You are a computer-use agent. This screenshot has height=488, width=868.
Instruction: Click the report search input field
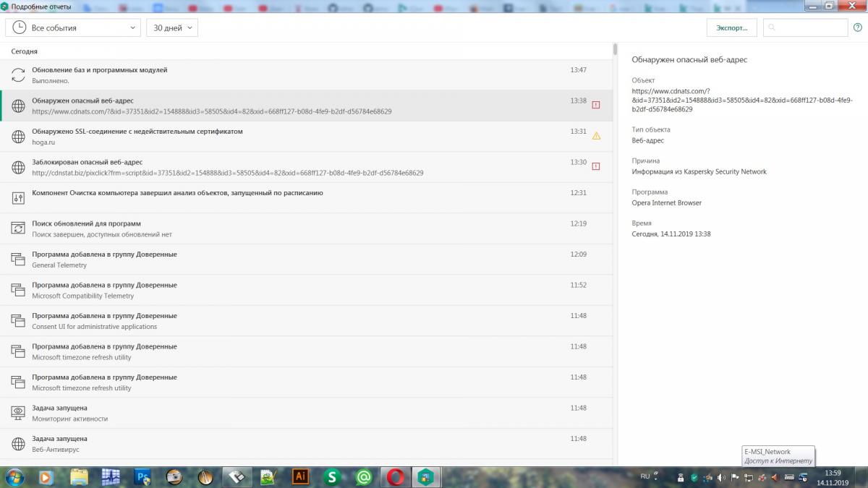pos(806,27)
